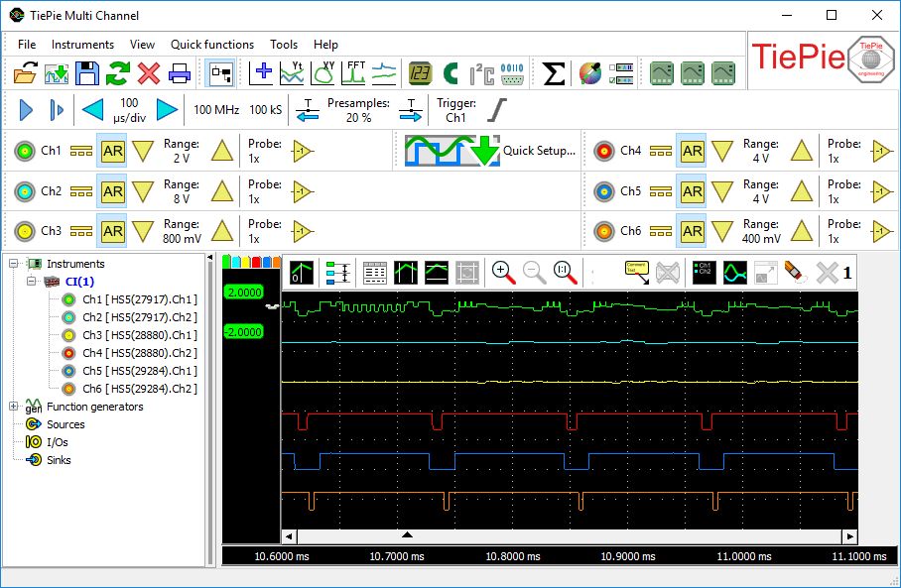The width and height of the screenshot is (901, 588).
Task: Toggle signal inversion for Ch3
Action: coord(302,231)
